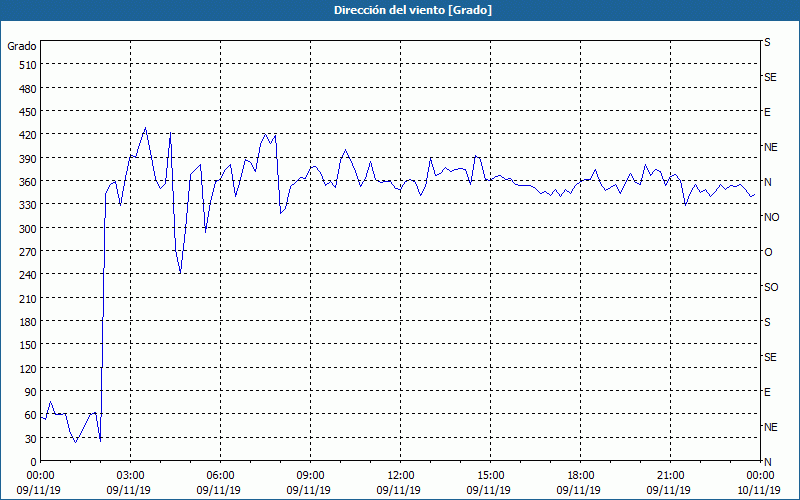Click the chart title "Dirección del viento [Grado]"
This screenshot has height=500, width=800.
coord(413,10)
